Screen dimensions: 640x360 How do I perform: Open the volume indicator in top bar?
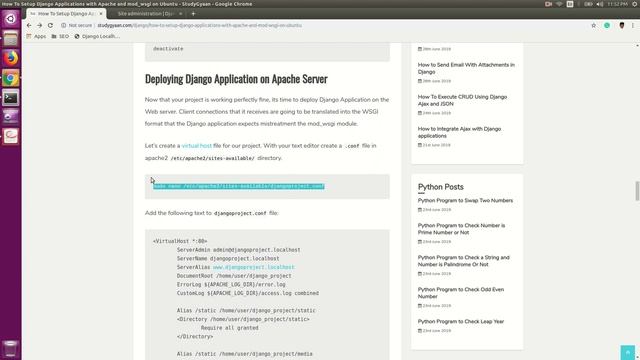click(600, 4)
